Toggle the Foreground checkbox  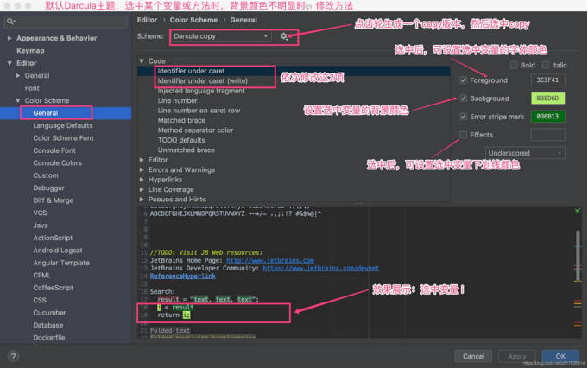tap(463, 80)
